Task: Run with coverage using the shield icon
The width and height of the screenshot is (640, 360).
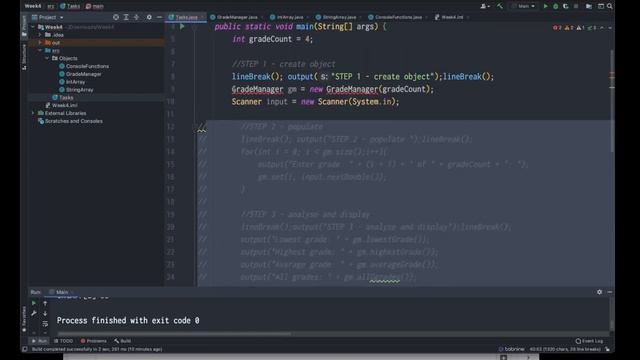Action: [x=566, y=6]
